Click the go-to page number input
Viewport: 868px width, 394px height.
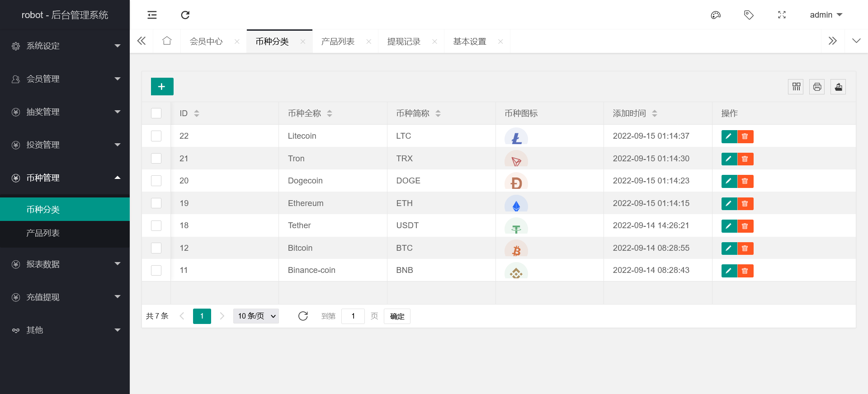[353, 316]
